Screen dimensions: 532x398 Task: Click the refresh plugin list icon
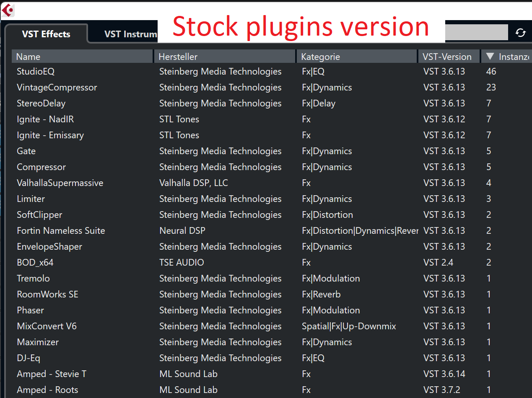coord(521,33)
